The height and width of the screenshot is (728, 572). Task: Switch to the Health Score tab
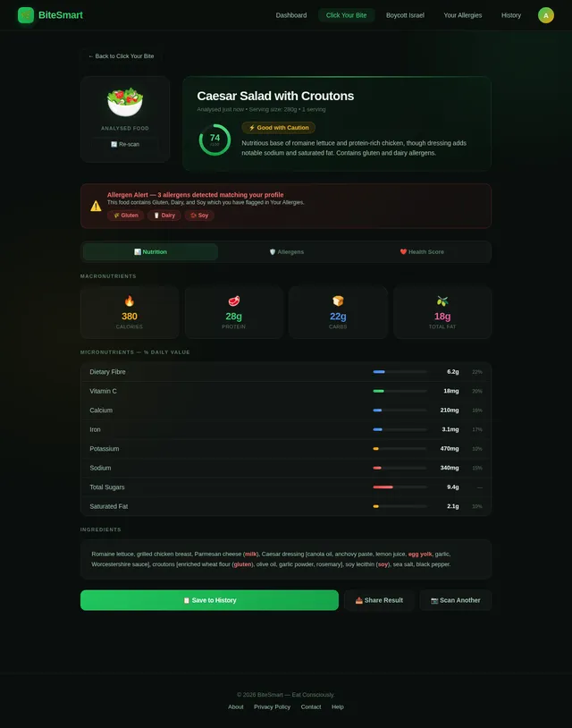[422, 251]
